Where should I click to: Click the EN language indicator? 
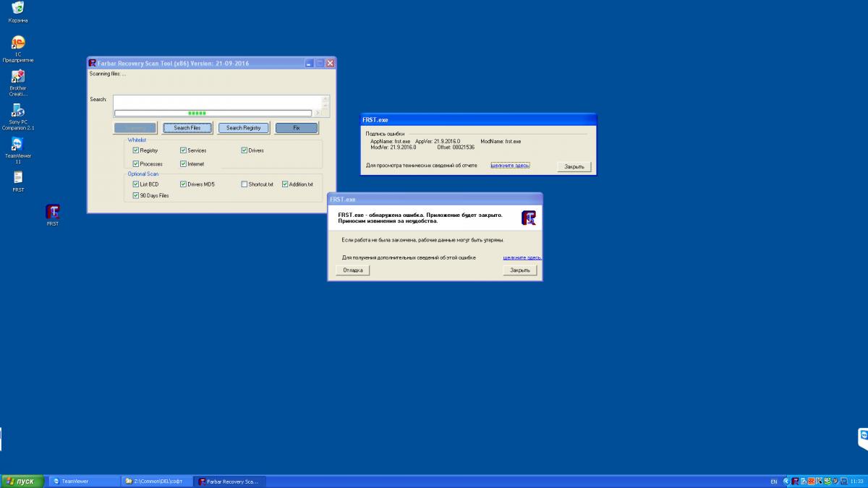(x=773, y=481)
